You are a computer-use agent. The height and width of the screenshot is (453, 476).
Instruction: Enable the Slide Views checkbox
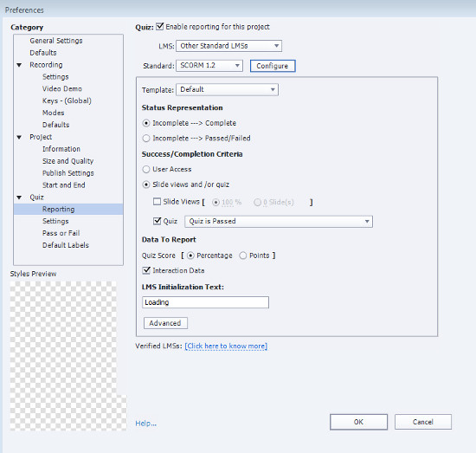(157, 202)
